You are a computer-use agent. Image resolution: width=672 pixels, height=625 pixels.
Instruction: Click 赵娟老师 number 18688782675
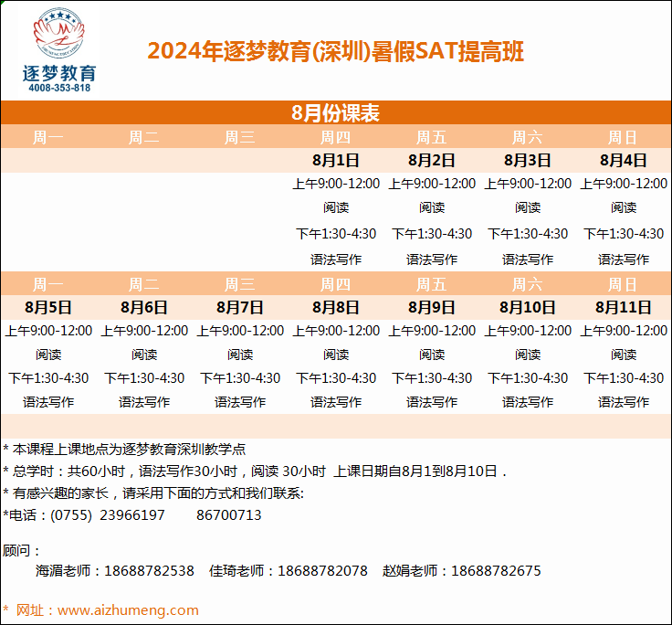pos(496,571)
